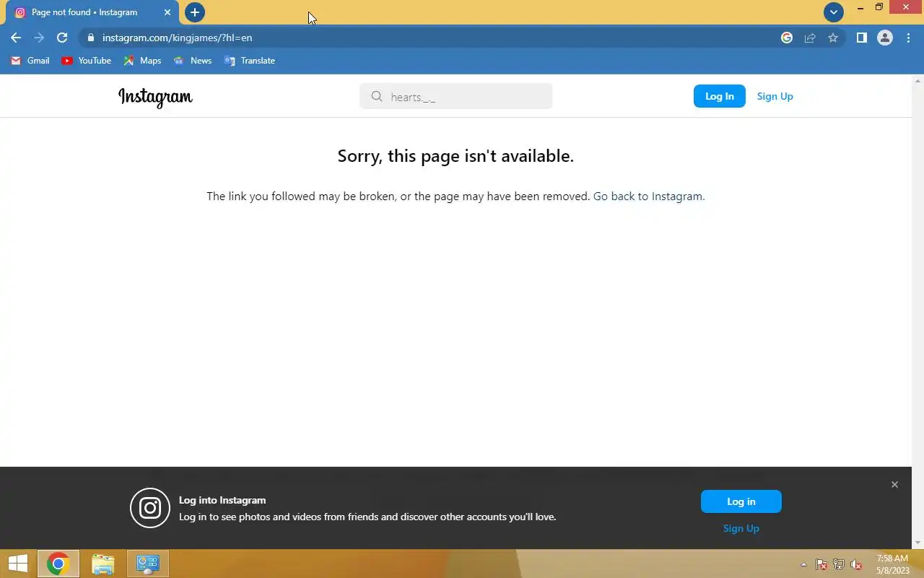Share this page using the share icon
The image size is (924, 578).
coord(810,38)
